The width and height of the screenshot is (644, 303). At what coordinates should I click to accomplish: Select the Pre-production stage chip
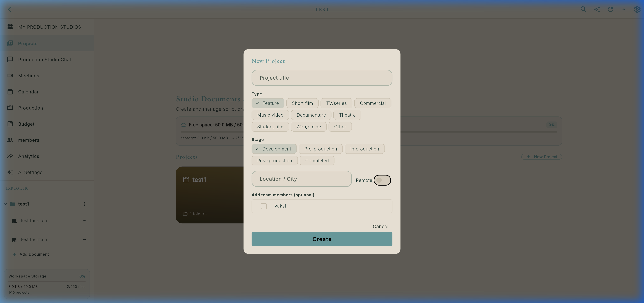pos(320,149)
